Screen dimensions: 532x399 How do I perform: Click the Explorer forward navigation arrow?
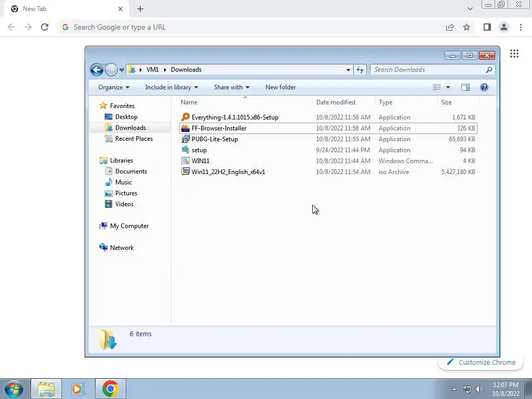pyautogui.click(x=111, y=70)
